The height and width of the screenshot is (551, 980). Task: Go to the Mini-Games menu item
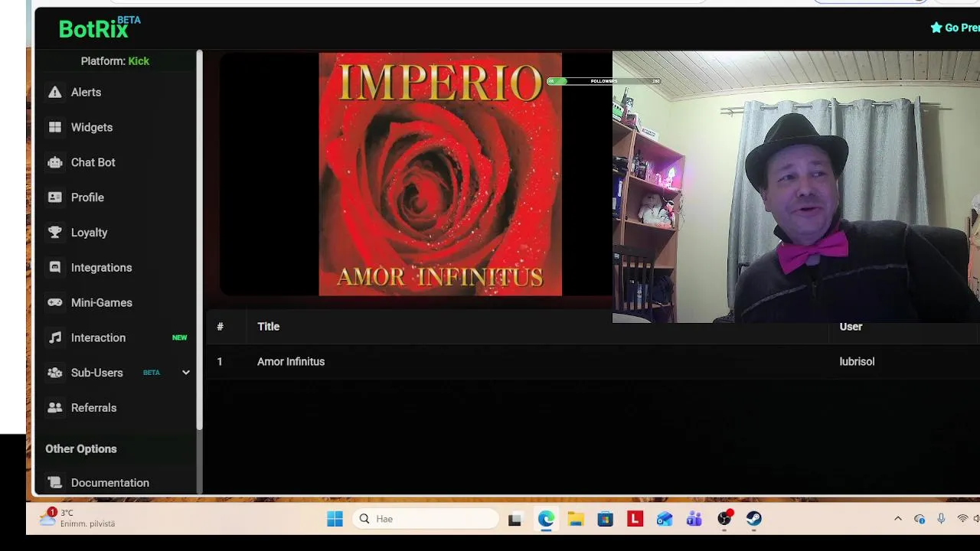coord(102,302)
